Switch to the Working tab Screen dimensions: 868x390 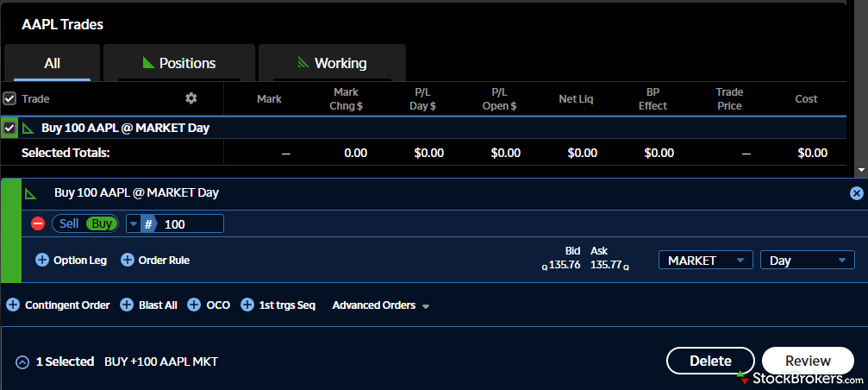[332, 63]
